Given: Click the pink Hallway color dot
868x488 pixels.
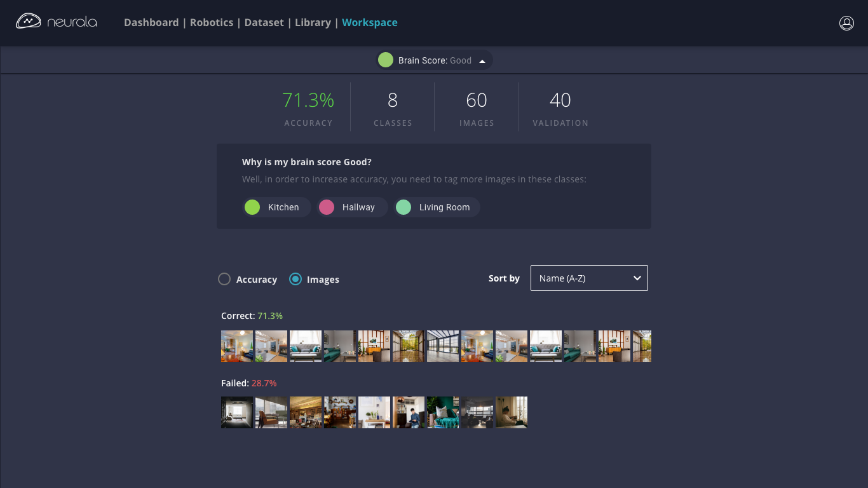Looking at the screenshot, I should click(x=327, y=207).
